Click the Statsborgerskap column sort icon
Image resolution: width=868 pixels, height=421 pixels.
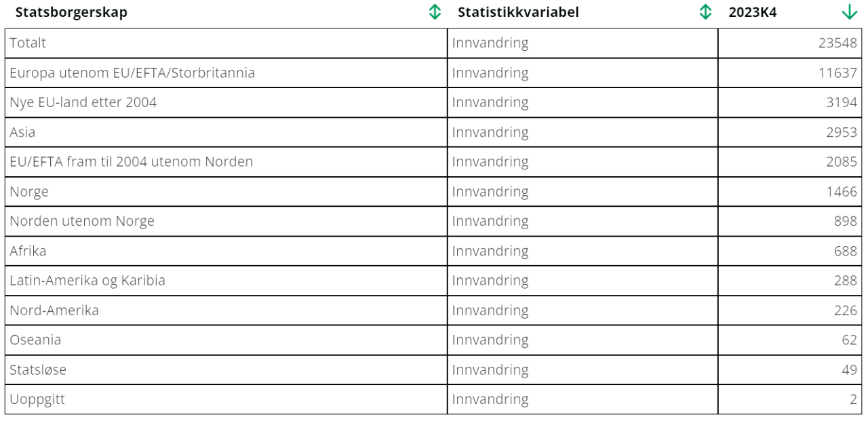tap(435, 12)
